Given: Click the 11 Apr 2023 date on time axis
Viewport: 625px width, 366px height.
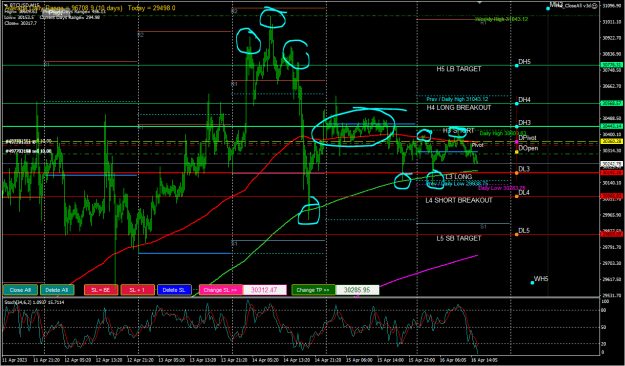Looking at the screenshot, I should 16,360.
